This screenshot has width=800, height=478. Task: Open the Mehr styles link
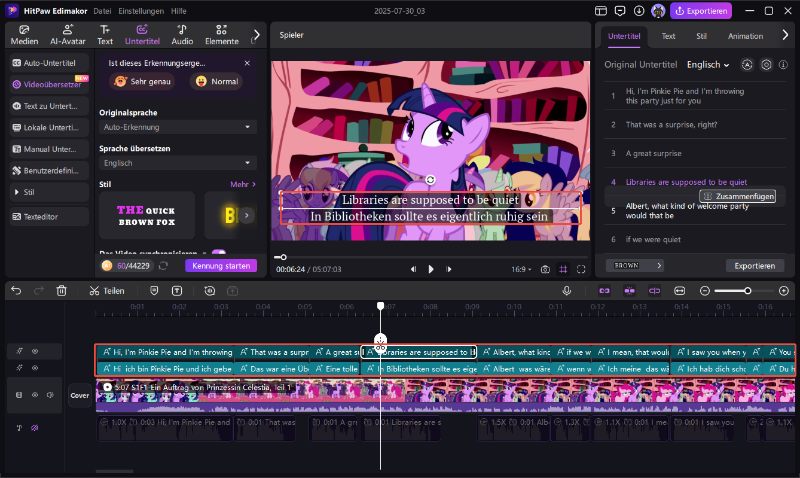point(242,184)
